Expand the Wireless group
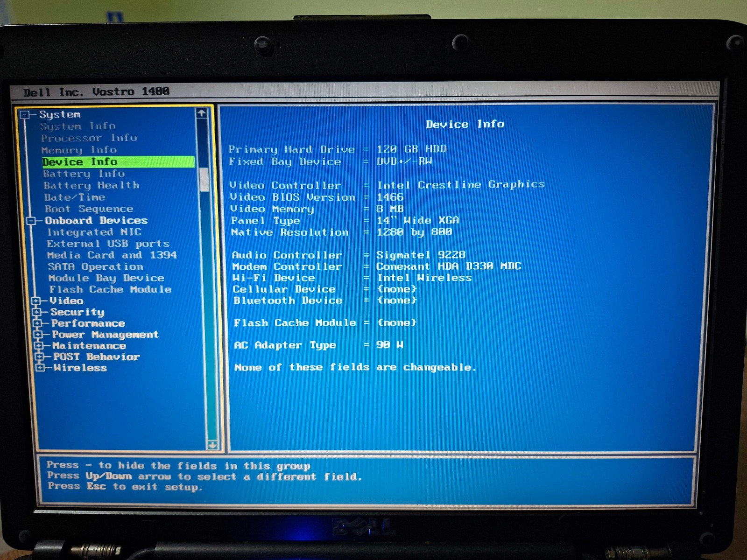 [x=41, y=368]
